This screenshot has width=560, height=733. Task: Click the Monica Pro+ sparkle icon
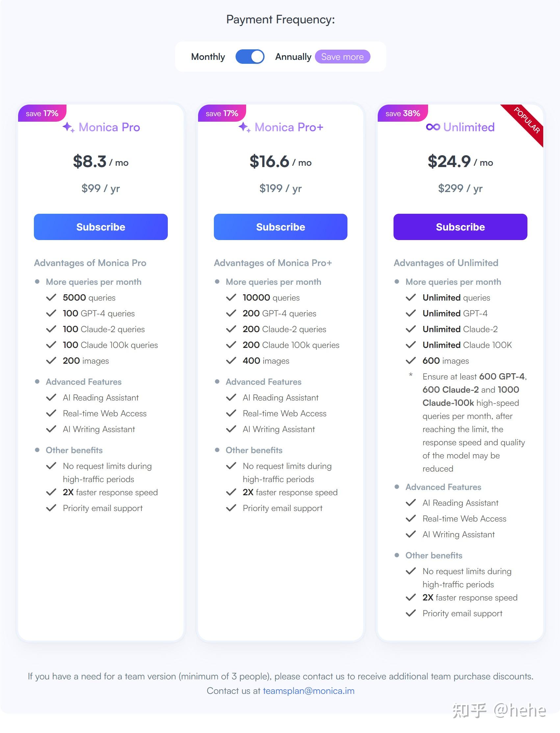coord(245,127)
